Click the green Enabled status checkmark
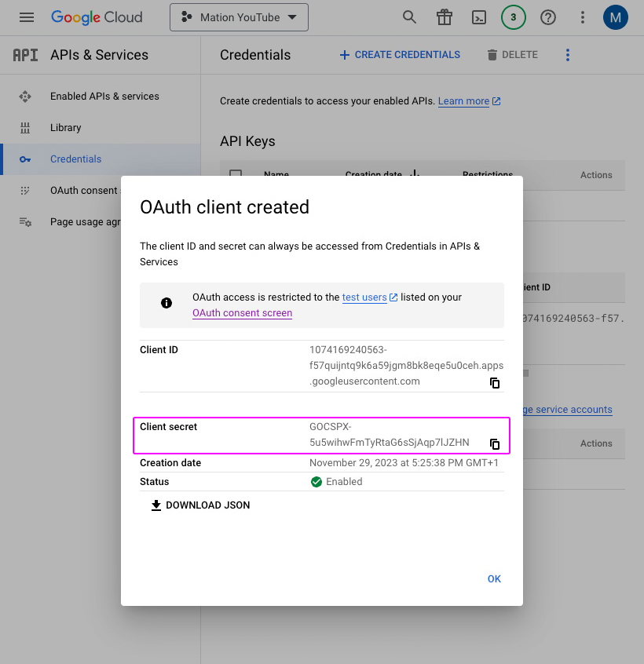 (316, 482)
